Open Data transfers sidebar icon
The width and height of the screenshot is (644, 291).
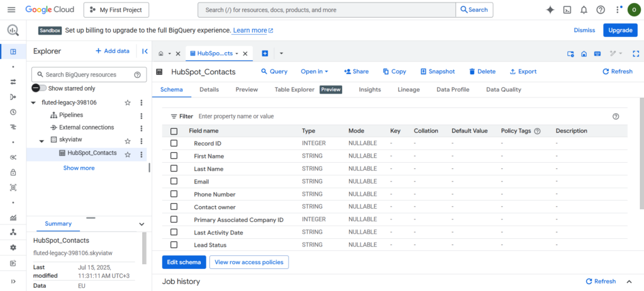13,82
